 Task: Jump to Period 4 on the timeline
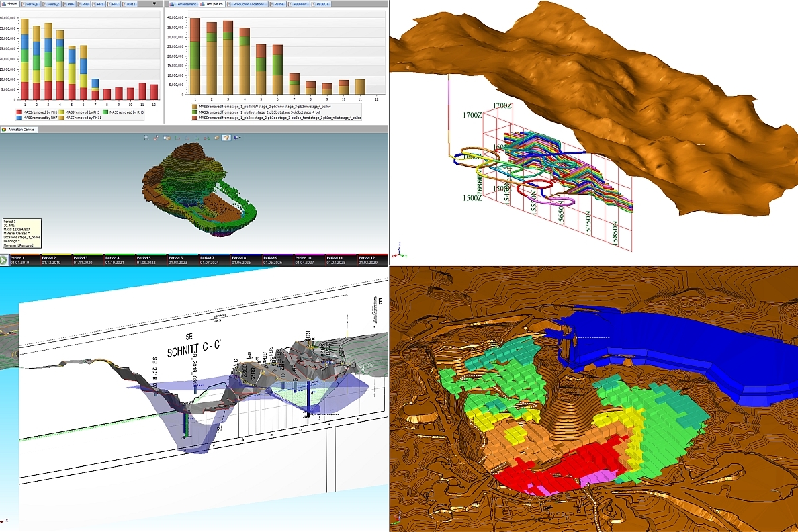point(120,260)
